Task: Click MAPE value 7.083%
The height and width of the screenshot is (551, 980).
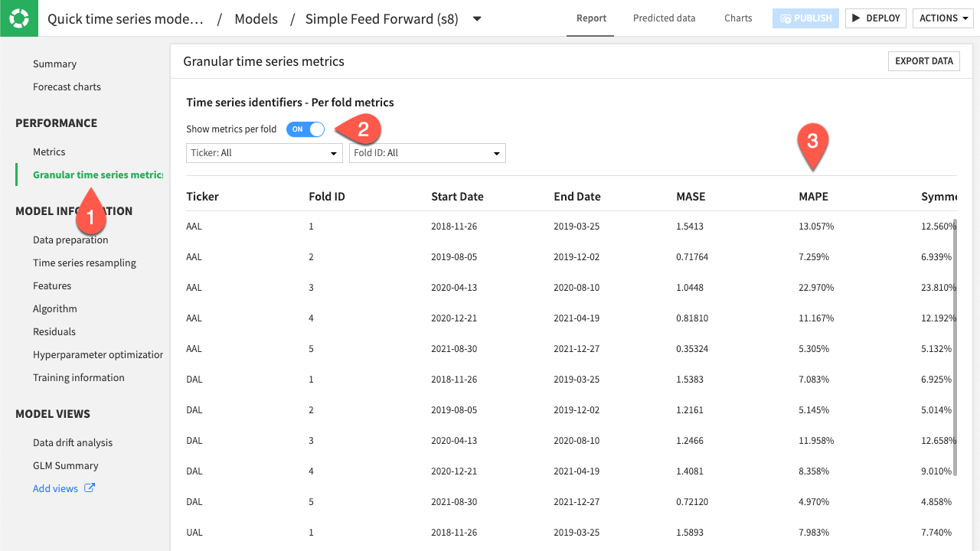Action: 814,380
